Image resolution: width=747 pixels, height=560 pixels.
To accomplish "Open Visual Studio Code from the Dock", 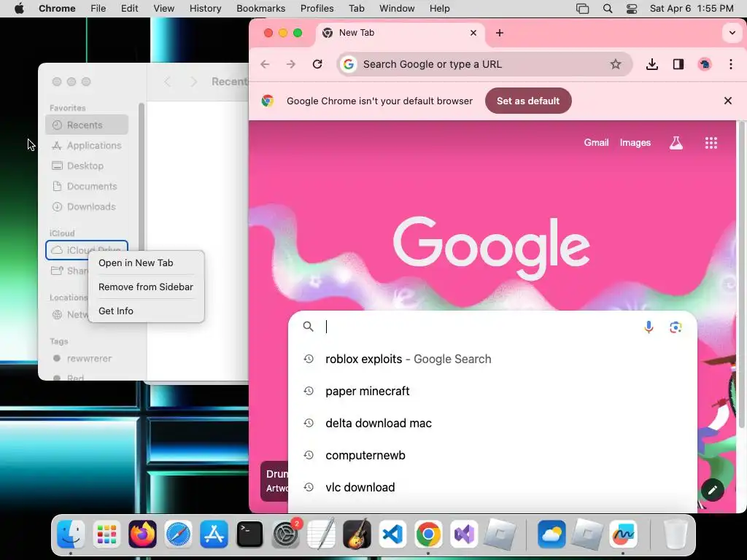I will pos(392,534).
